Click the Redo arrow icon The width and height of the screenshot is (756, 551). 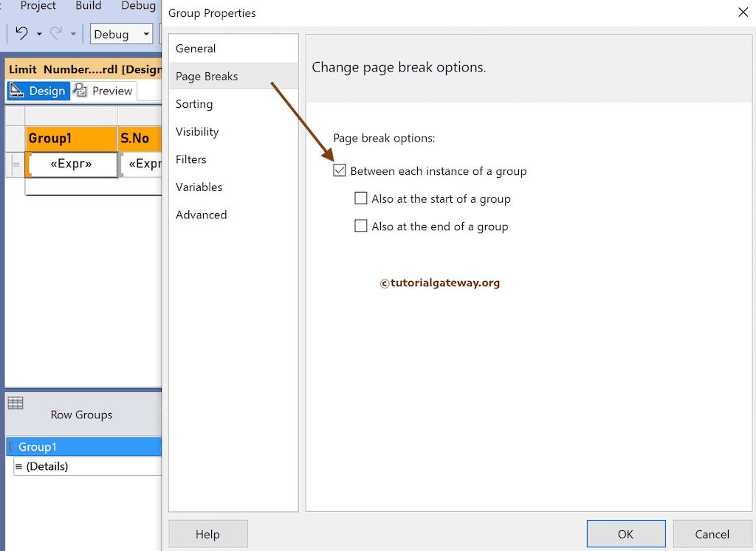pyautogui.click(x=55, y=32)
